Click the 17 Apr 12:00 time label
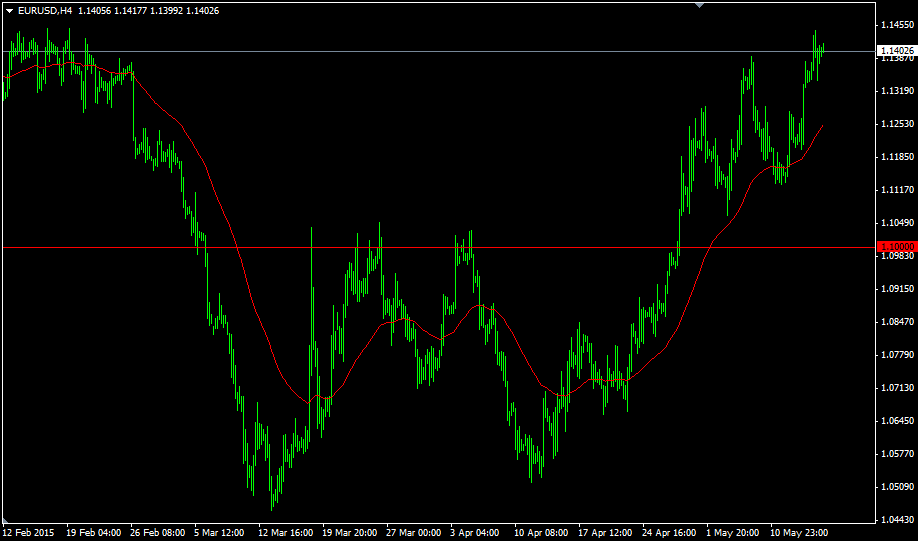The width and height of the screenshot is (918, 541). (606, 533)
